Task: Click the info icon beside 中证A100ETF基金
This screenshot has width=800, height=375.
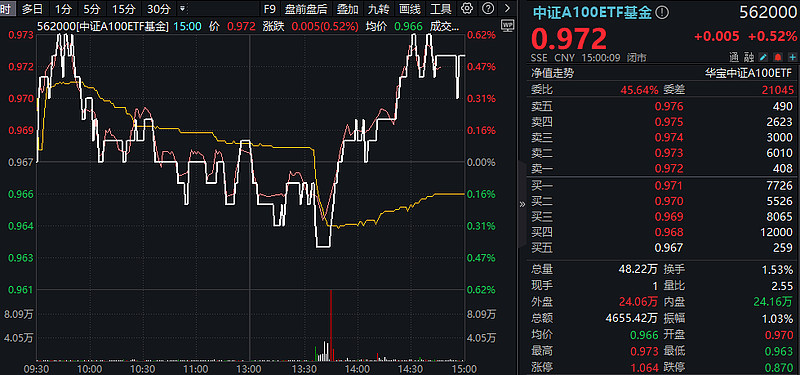Action: coord(662,14)
